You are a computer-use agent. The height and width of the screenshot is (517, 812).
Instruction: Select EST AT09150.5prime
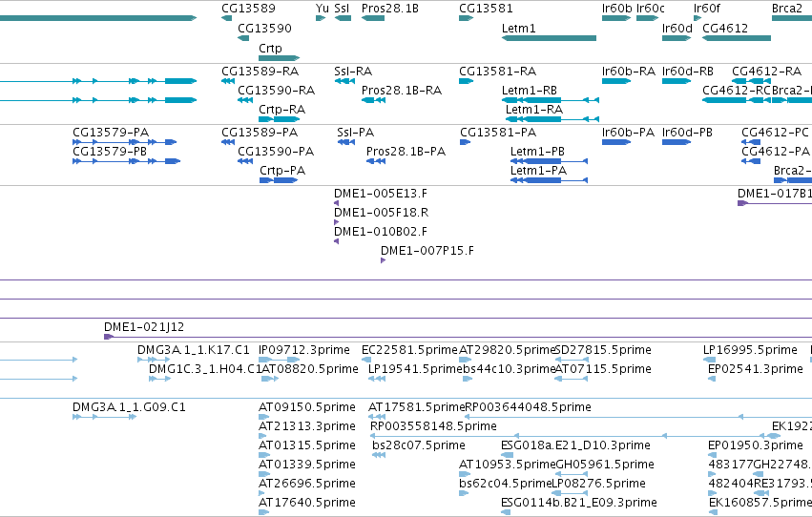coord(306,406)
